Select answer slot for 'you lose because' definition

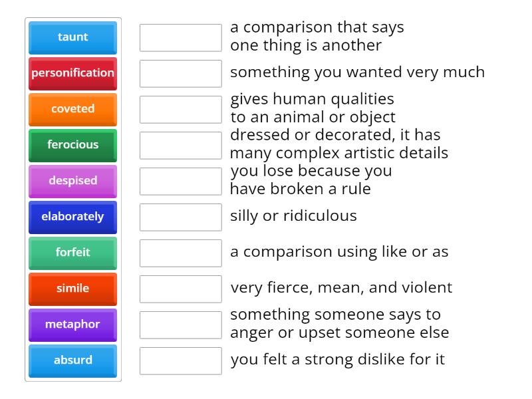click(x=181, y=182)
